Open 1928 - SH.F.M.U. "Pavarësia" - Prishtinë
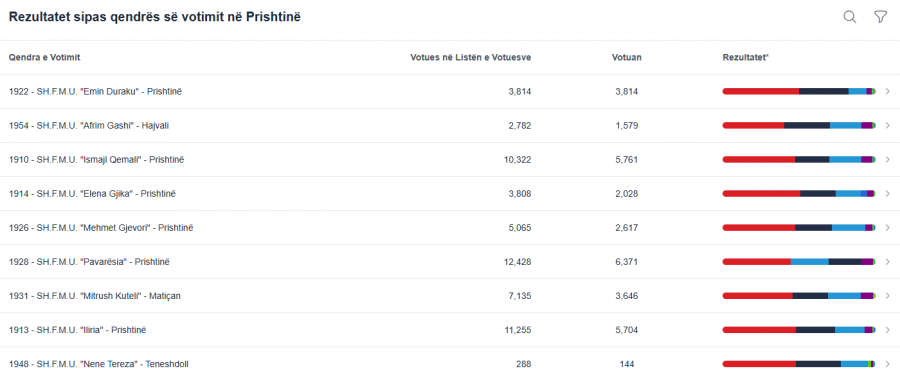Viewport: 900px width, 380px height. (x=90, y=262)
